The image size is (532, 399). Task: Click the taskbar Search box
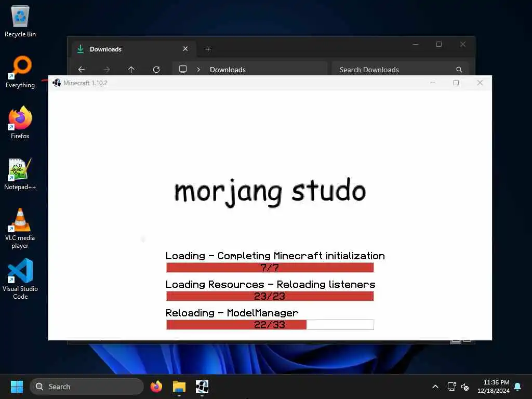87,387
